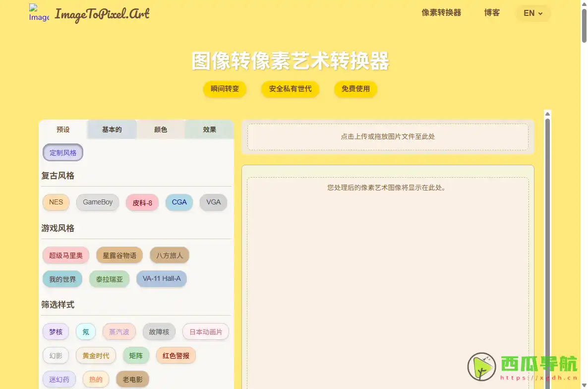The image size is (588, 389).
Task: Apply the 梦核 filter style
Action: click(x=56, y=331)
